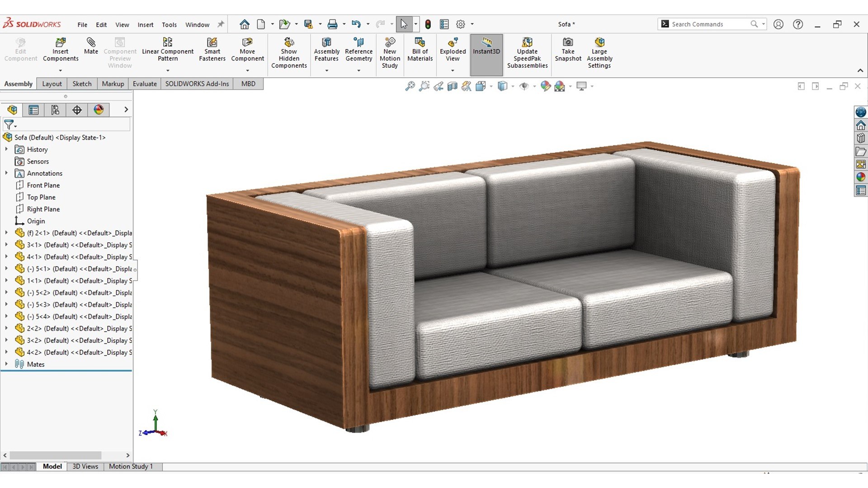Open the File menu
The height and width of the screenshot is (488, 868).
click(x=82, y=25)
